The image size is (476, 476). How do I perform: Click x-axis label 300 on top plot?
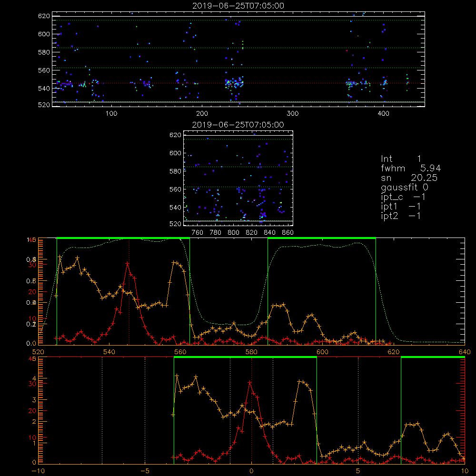coord(293,114)
